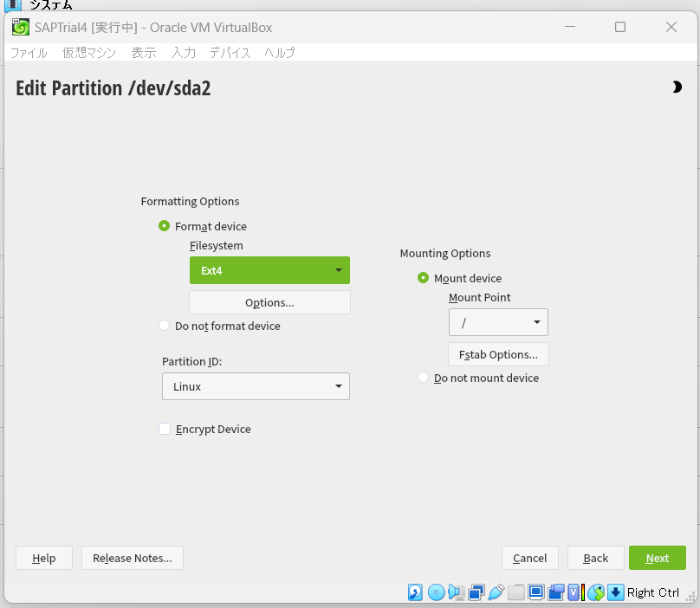Image resolution: width=700 pixels, height=608 pixels.
Task: Click the window resize grip corner
Action: click(x=691, y=597)
